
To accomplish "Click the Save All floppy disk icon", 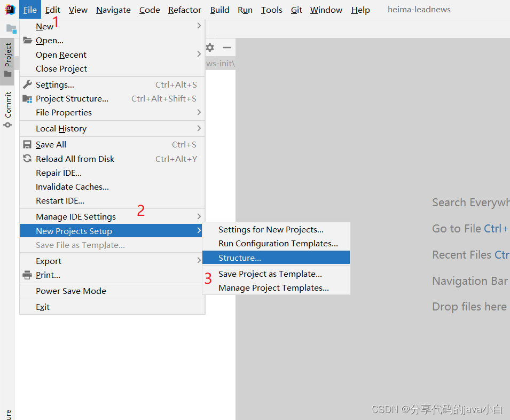I will (28, 144).
